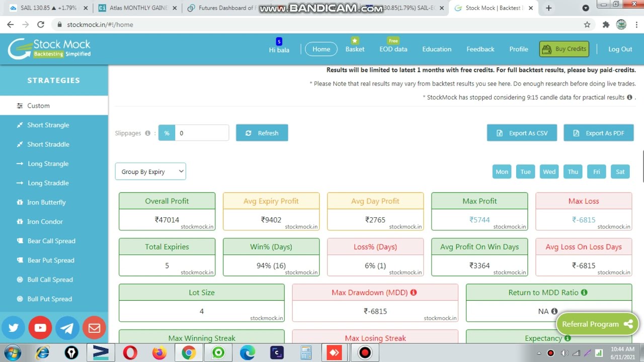Click info icon after 9:15 candle note
The image size is (644, 362).
point(629,97)
